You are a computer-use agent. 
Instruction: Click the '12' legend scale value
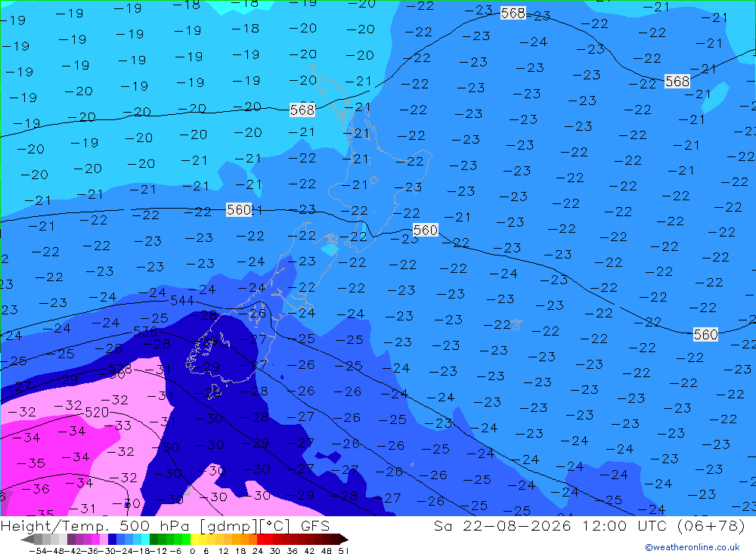[223, 551]
